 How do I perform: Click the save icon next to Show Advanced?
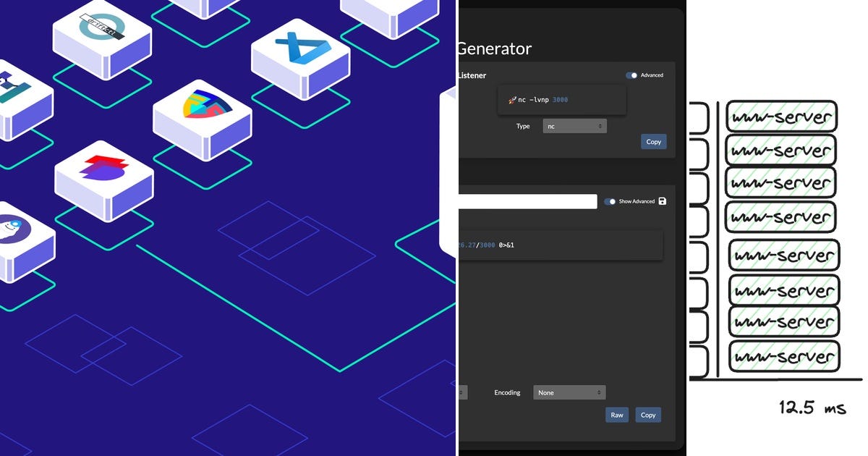coord(663,201)
